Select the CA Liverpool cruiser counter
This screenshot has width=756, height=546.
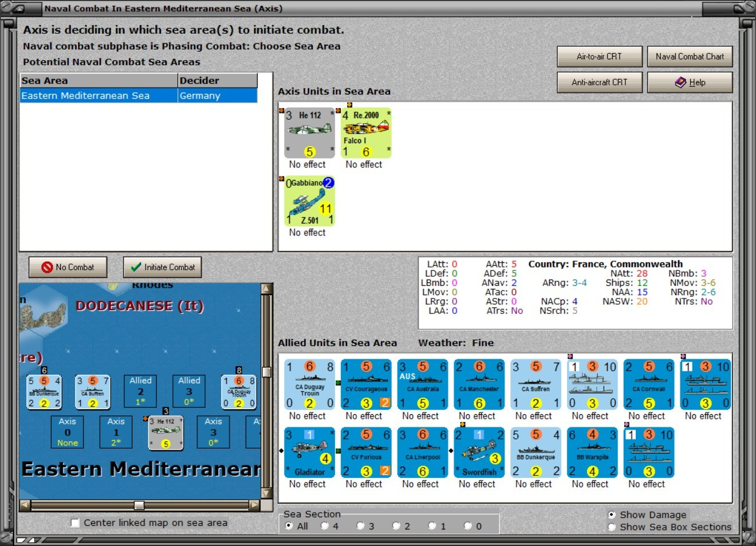click(x=423, y=453)
